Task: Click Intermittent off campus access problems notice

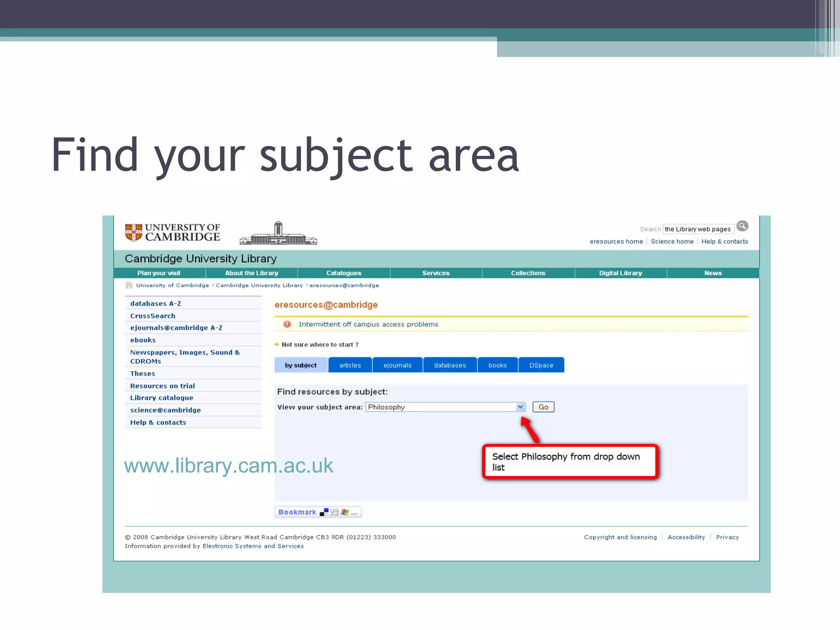Action: click(368, 324)
